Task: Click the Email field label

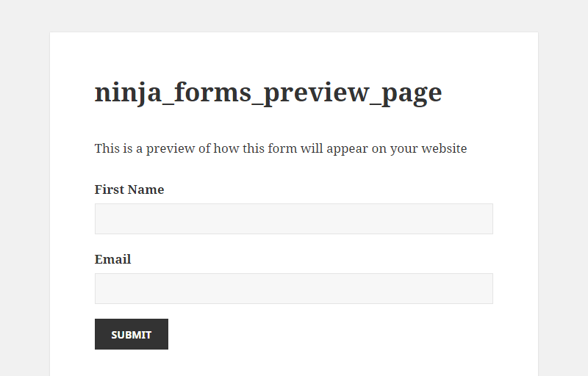Action: click(112, 259)
